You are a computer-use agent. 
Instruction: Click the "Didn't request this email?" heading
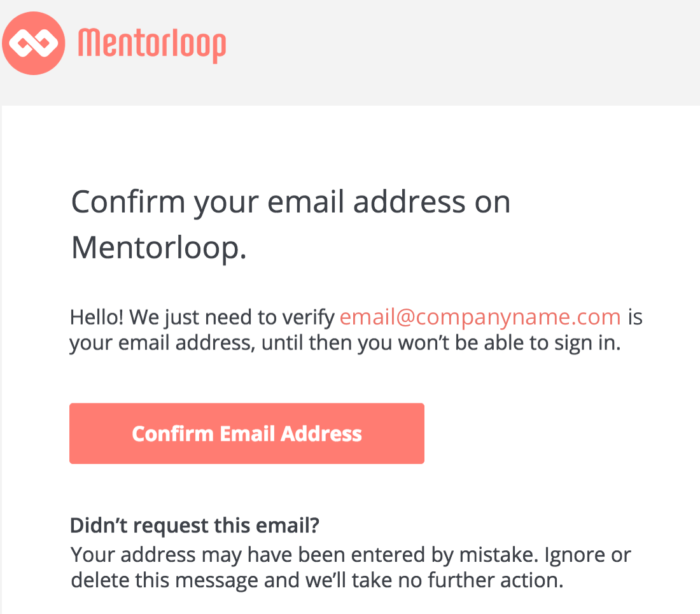click(x=195, y=525)
